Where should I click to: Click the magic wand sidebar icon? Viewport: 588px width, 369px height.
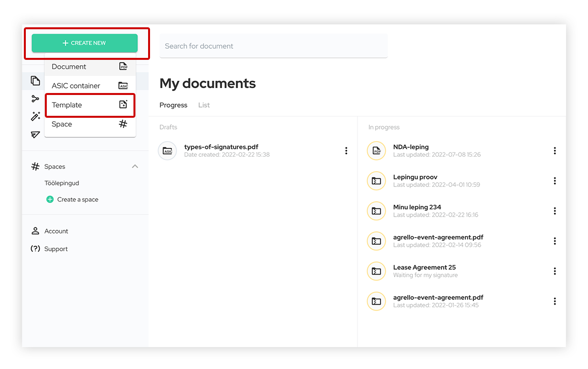click(35, 116)
